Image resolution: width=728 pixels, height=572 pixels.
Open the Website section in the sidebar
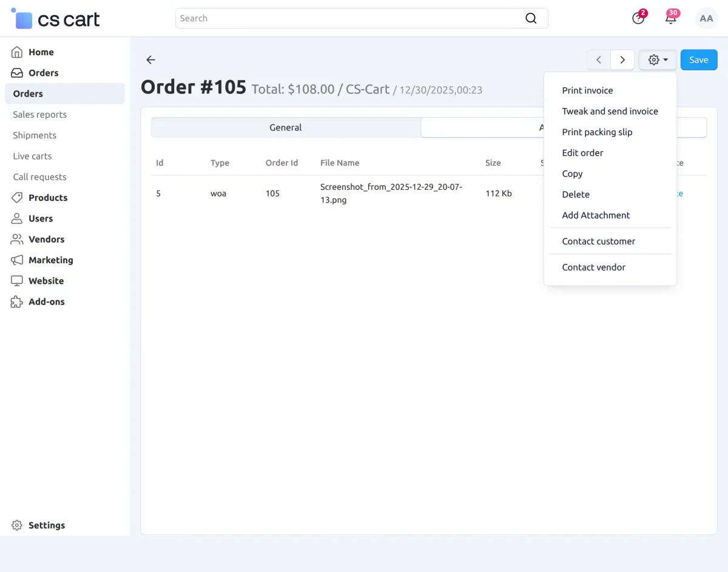tap(46, 281)
